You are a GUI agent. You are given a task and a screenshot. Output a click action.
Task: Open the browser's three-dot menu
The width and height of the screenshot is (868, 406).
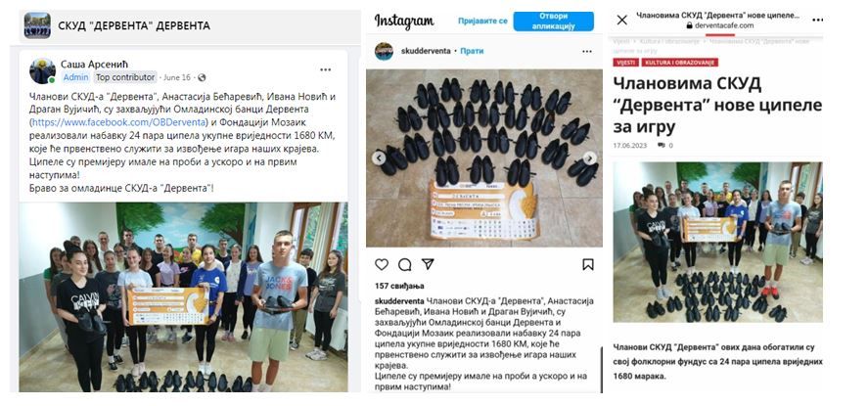pyautogui.click(x=818, y=20)
